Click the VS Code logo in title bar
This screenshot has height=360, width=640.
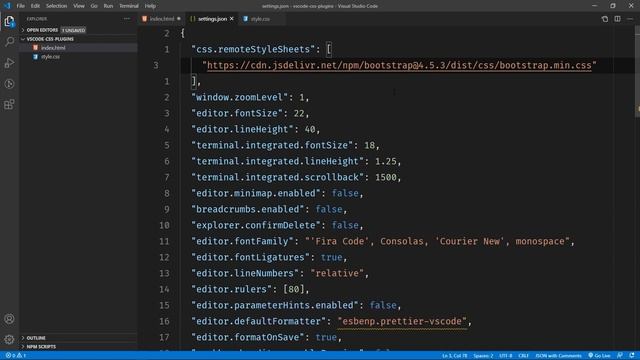click(7, 6)
